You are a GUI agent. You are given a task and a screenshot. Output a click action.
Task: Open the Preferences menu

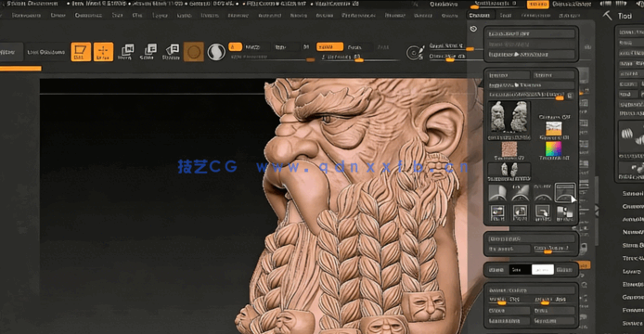[358, 15]
